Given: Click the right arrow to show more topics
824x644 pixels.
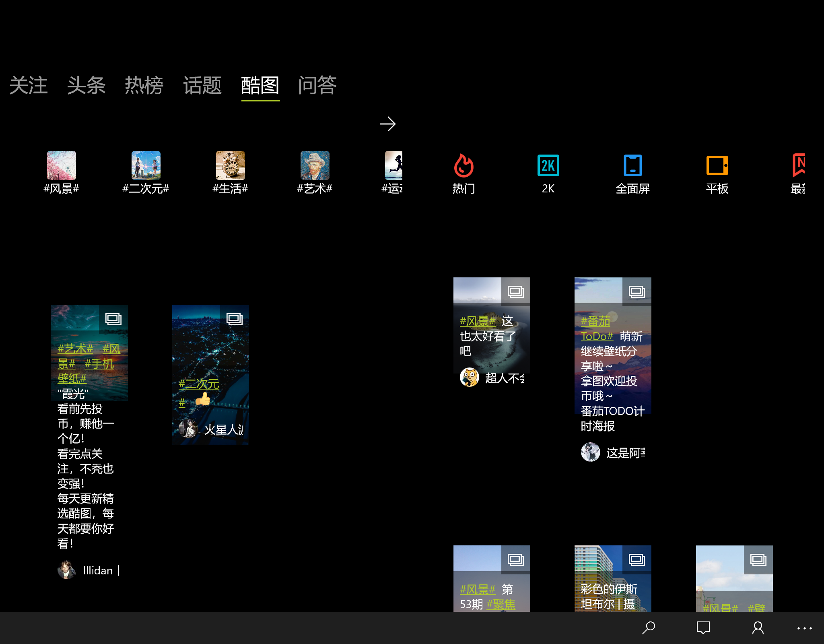Looking at the screenshot, I should pyautogui.click(x=388, y=124).
